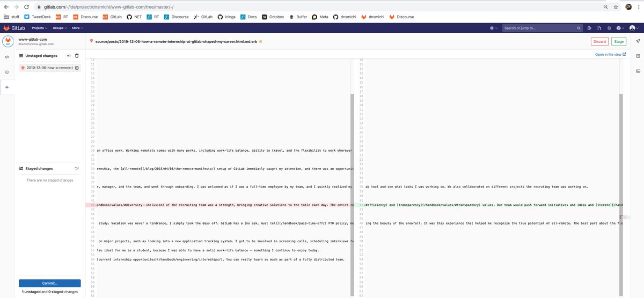644x298 pixels.
Task: Stage the 2019-12-06-how-a-remote-i file icon
Action: coord(77,68)
